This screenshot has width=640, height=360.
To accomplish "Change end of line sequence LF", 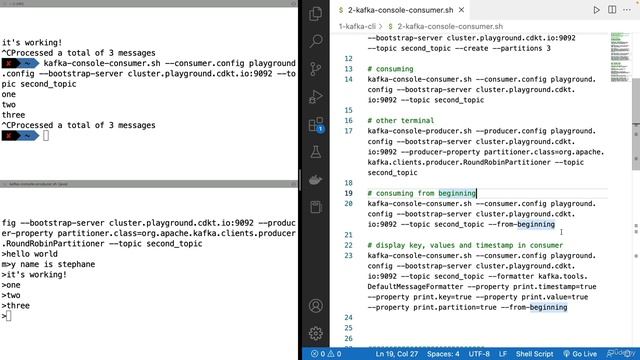I will [503, 354].
